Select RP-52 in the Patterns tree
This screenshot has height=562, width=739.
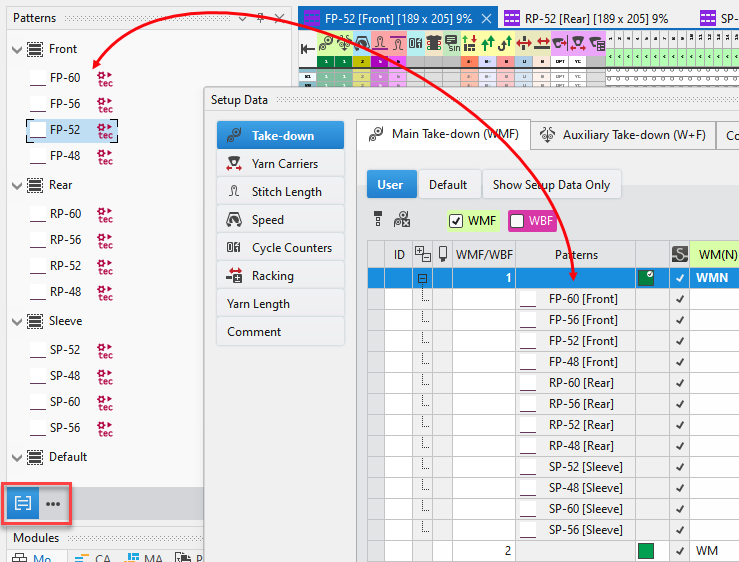[x=65, y=266]
